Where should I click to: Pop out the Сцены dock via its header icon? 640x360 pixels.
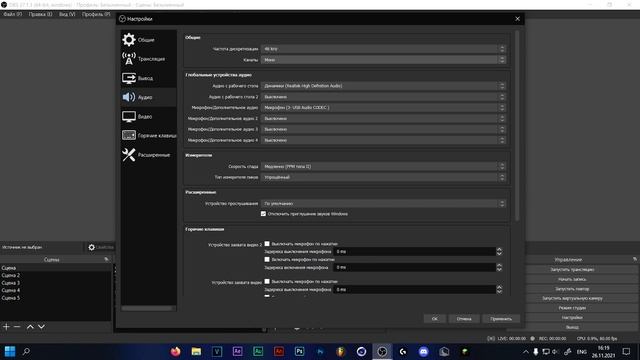pos(107,259)
